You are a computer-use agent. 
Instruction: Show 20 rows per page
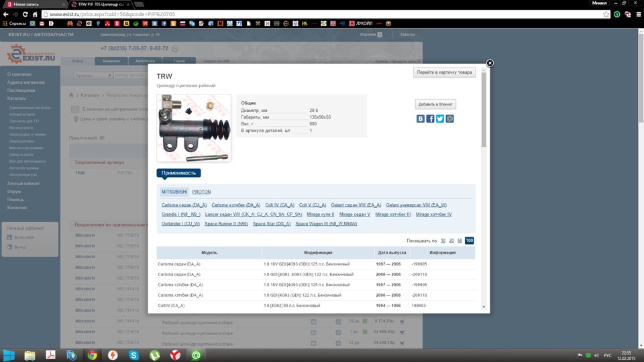[x=451, y=241]
